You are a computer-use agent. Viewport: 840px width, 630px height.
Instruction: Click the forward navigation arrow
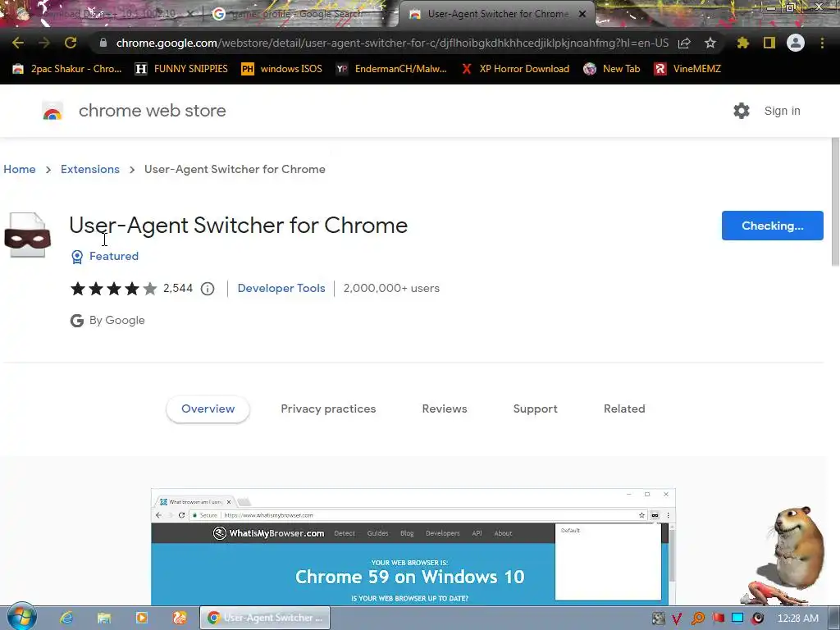(44, 43)
